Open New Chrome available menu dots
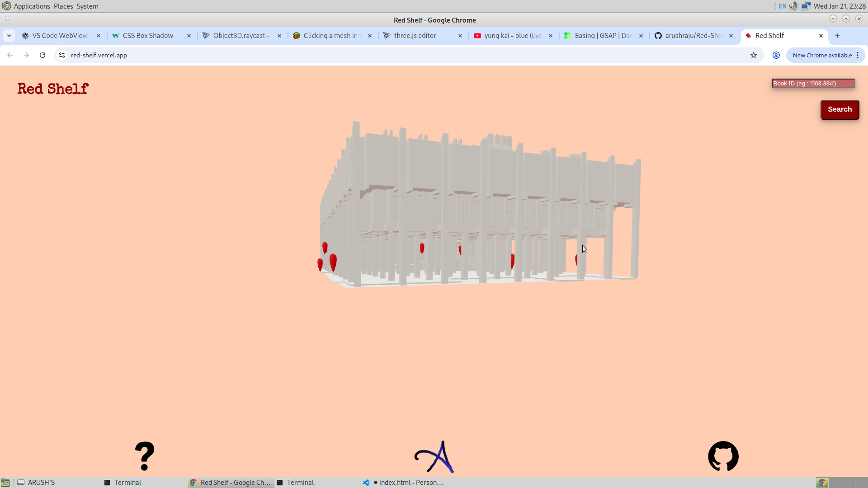Viewport: 868px width, 488px height. (858, 55)
